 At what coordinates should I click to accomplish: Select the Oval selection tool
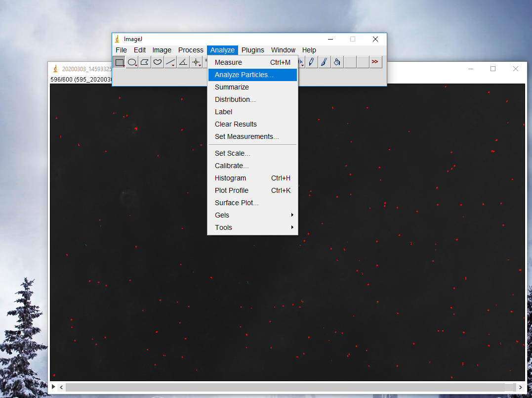[132, 62]
